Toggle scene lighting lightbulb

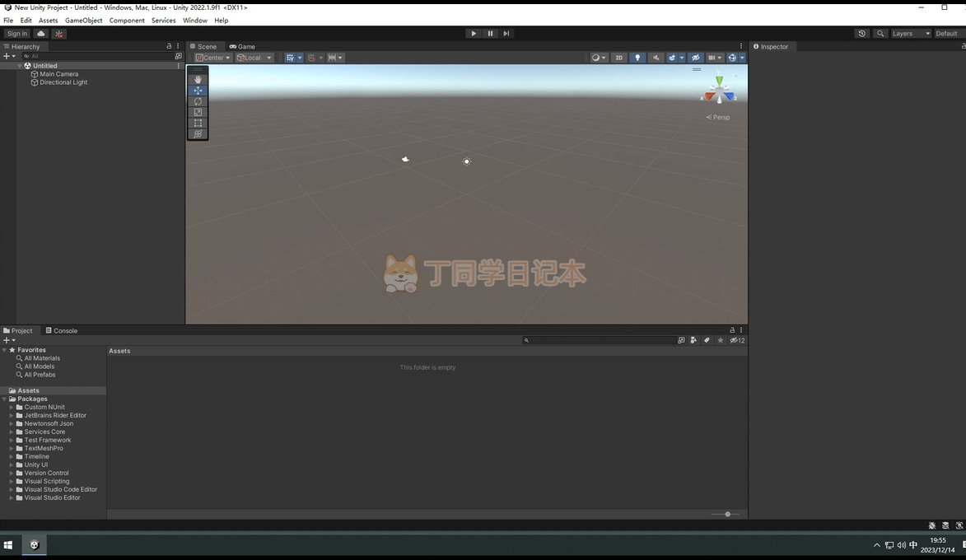(x=637, y=58)
